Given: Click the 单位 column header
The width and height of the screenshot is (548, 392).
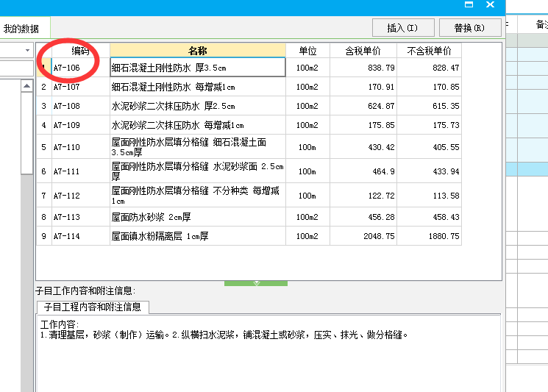Looking at the screenshot, I should (x=307, y=51).
